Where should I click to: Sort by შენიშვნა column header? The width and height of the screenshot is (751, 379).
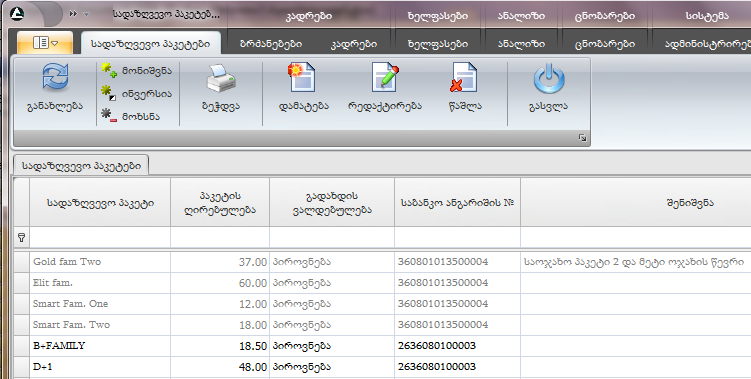tap(636, 203)
